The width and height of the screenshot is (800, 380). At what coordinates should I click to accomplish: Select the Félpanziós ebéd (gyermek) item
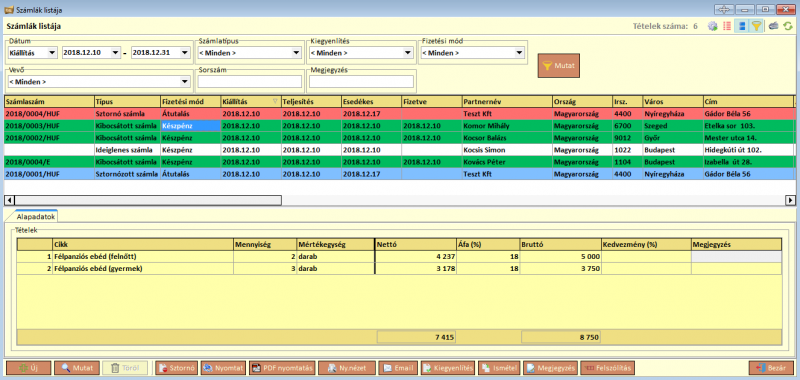point(398,269)
